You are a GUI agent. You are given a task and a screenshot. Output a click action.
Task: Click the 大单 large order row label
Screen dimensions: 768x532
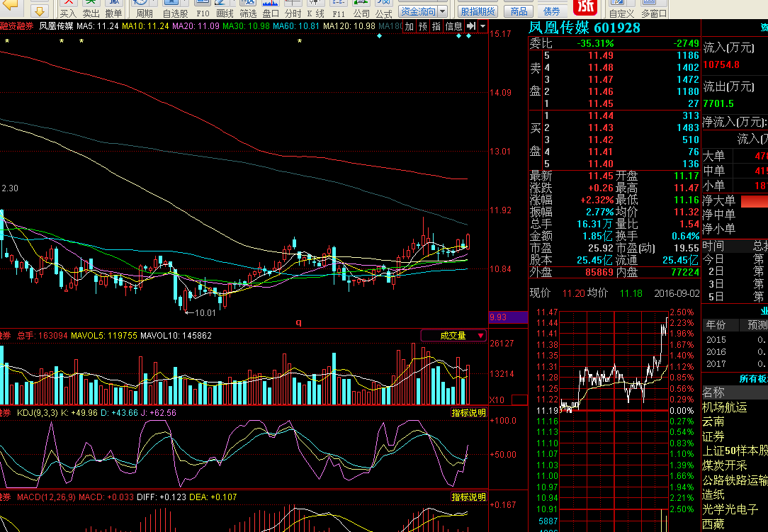[713, 157]
